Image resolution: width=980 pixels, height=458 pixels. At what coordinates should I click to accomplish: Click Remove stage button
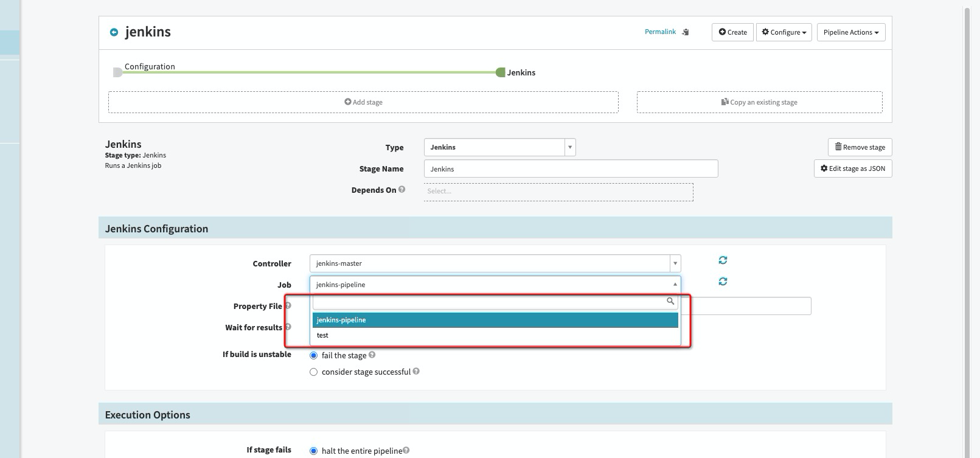(860, 147)
